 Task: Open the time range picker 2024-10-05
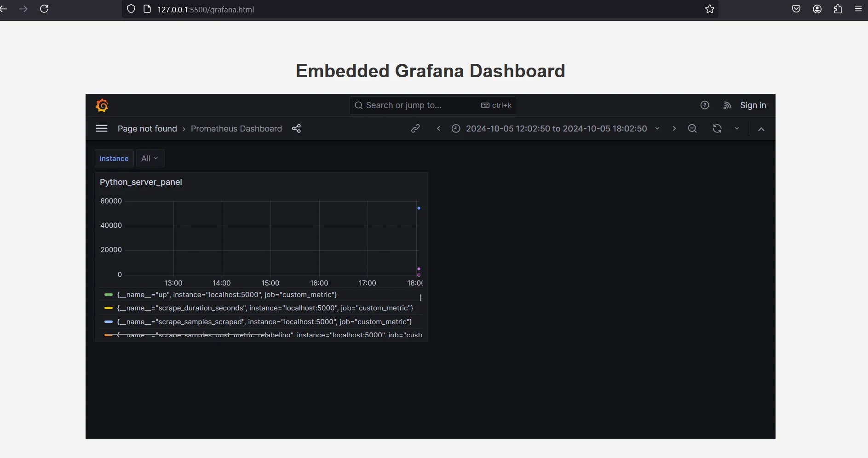point(556,128)
